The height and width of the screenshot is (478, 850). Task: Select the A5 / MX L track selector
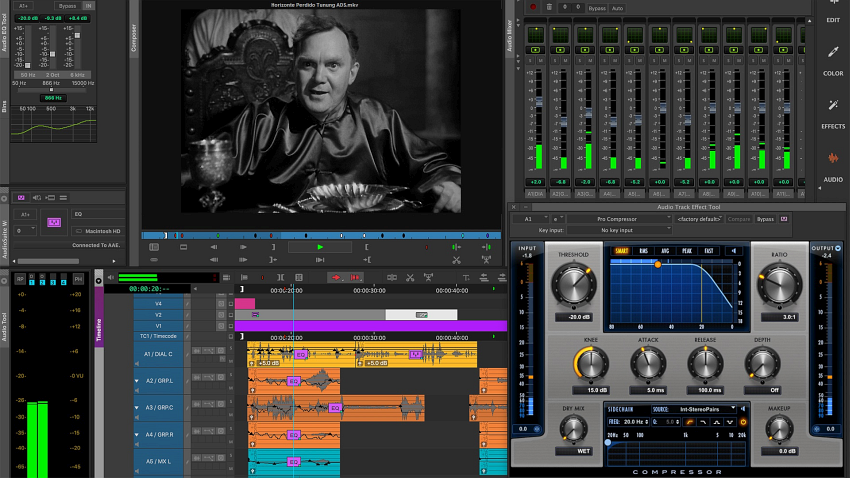click(158, 462)
